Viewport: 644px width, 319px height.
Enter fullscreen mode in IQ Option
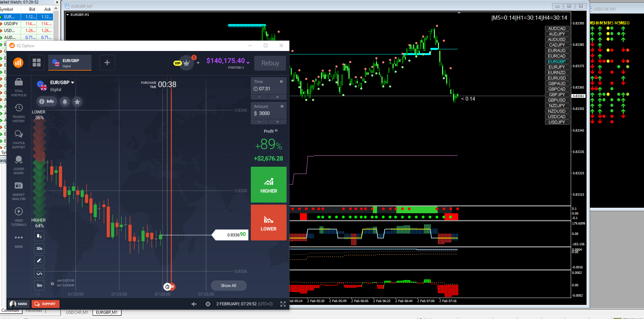pyautogui.click(x=283, y=304)
